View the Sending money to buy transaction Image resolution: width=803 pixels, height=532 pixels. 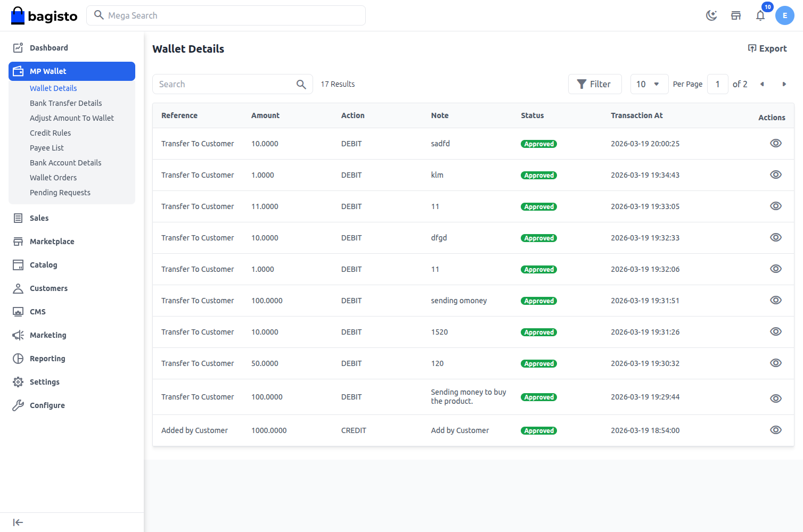click(775, 397)
